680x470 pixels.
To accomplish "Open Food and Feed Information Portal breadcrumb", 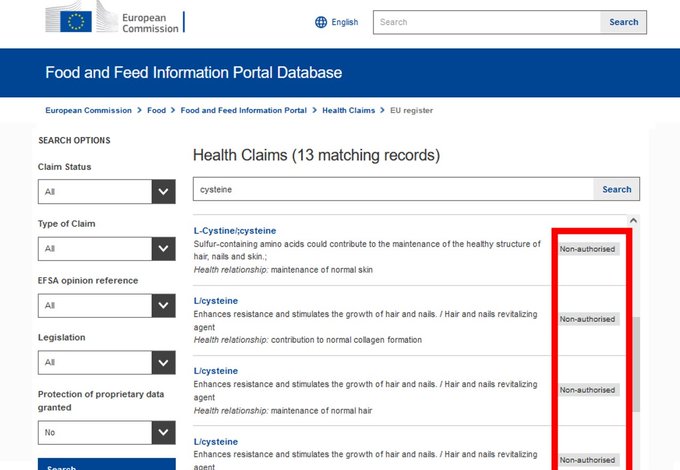I will pyautogui.click(x=243, y=110).
